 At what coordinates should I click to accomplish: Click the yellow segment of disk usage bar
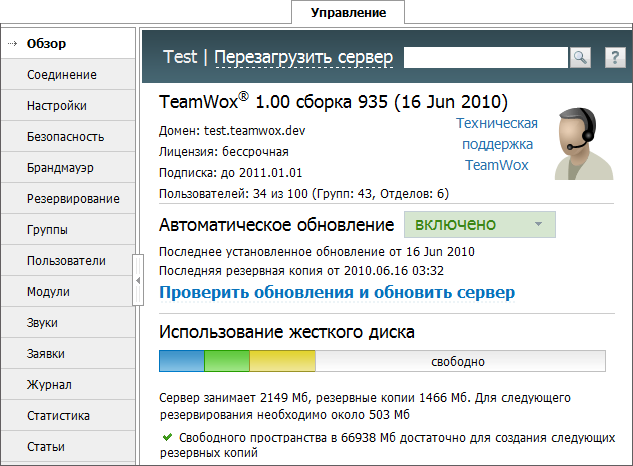point(282,361)
